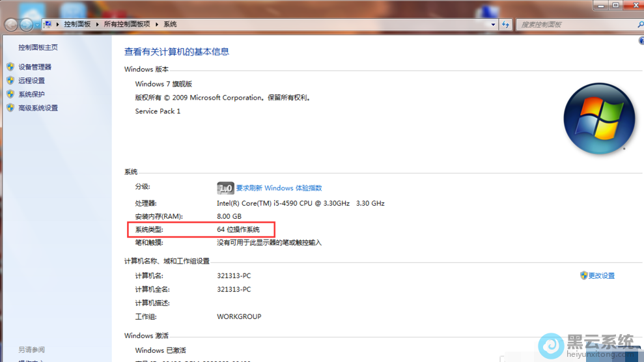Open 设备管理器 in sidebar
The width and height of the screenshot is (644, 362).
coord(35,67)
